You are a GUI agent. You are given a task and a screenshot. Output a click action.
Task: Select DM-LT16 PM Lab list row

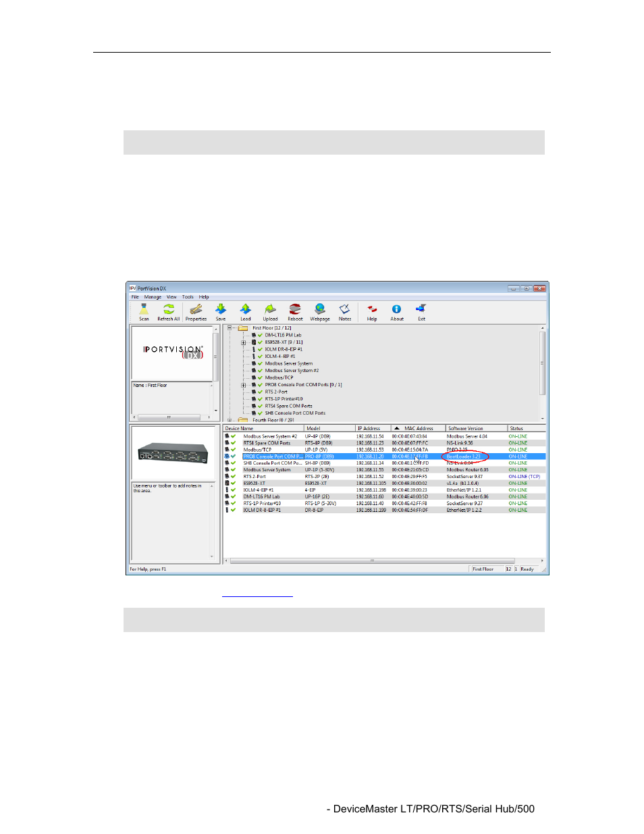tap(385, 496)
